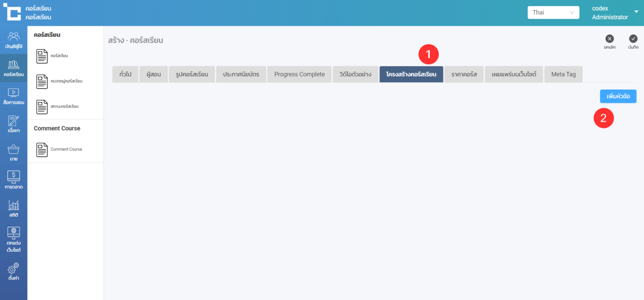The height and width of the screenshot is (300, 644).
Task: Open the settings (ตั้งค่า) gear icon
Action: (x=13, y=269)
